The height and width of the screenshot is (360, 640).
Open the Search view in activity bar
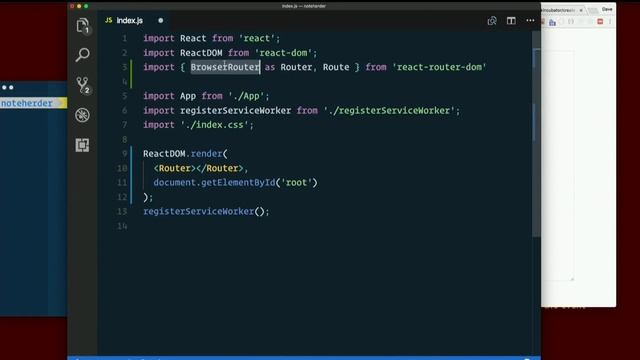[82, 55]
